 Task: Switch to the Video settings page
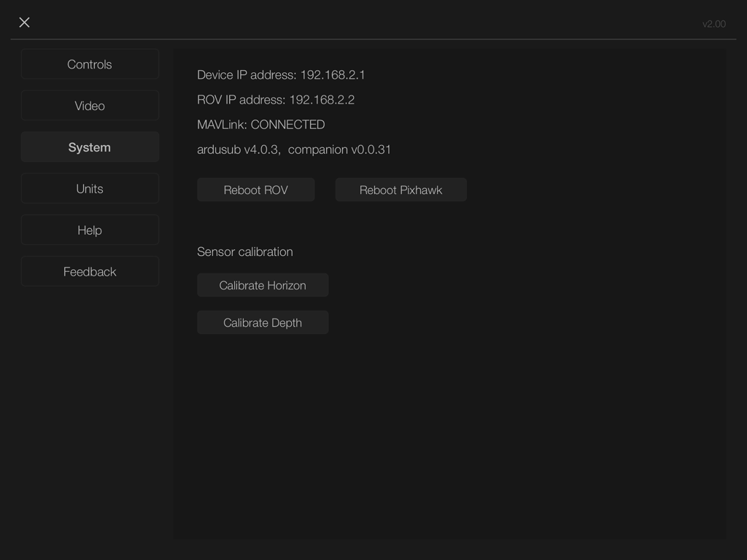(x=90, y=105)
